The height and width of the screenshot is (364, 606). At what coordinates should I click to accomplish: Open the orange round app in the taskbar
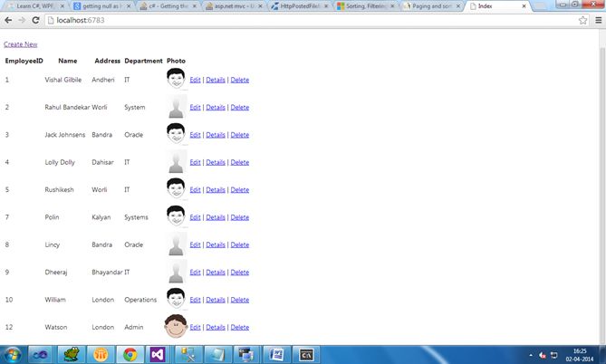coord(101,354)
